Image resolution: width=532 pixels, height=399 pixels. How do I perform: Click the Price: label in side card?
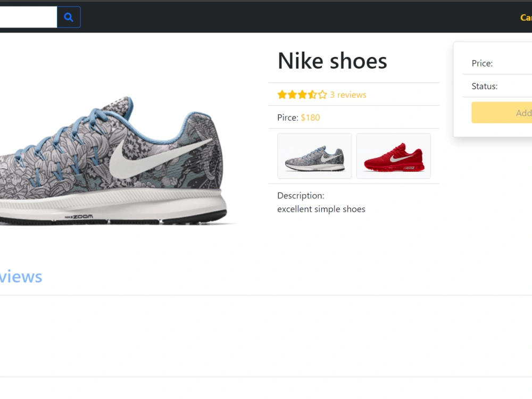(x=482, y=63)
